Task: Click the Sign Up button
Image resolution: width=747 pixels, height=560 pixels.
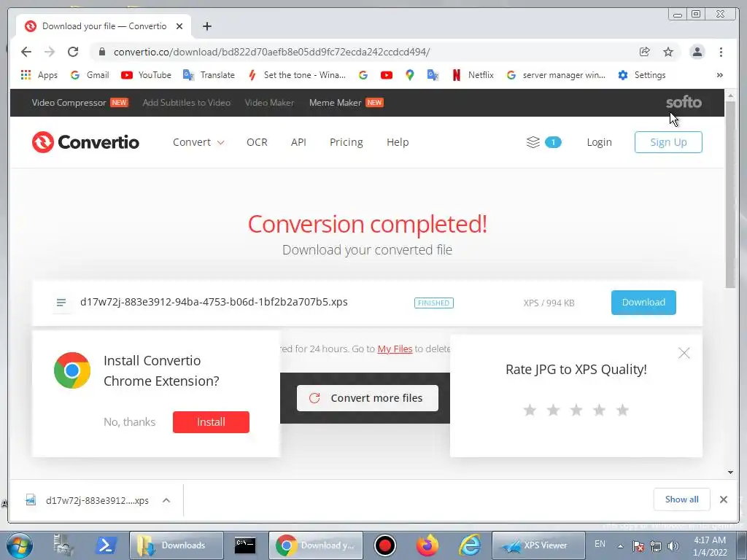Action: coord(668,142)
